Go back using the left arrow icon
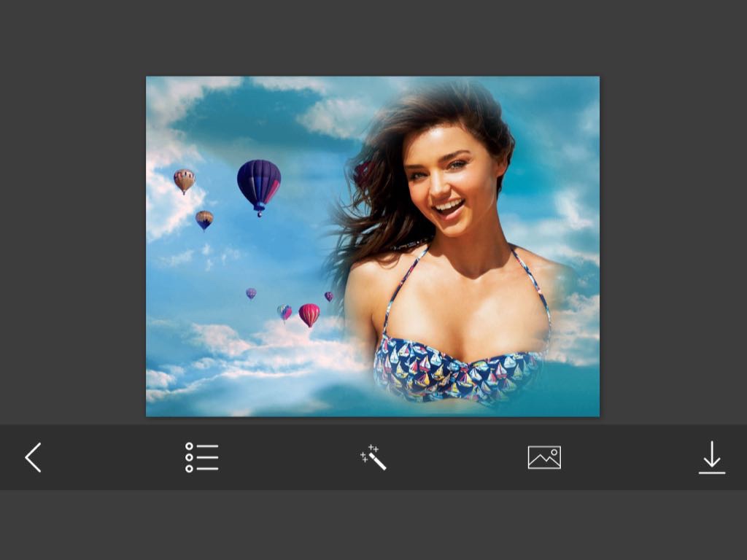 coord(34,457)
